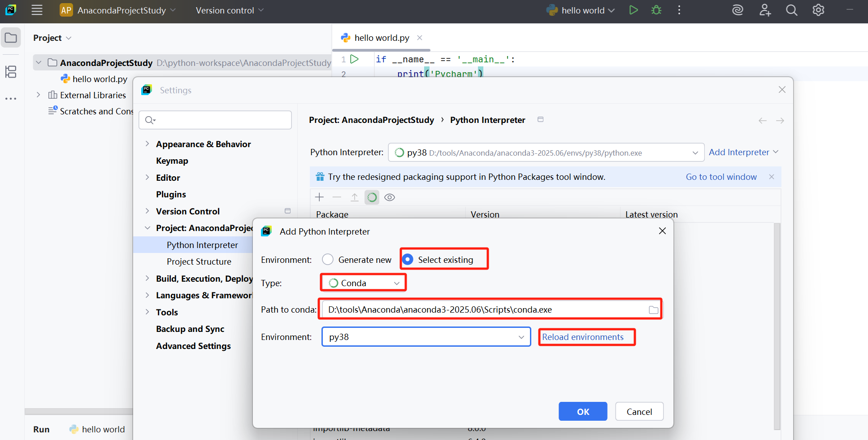Viewport: 868px width, 440px height.
Task: Go back in Settings navigation history
Action: click(763, 121)
